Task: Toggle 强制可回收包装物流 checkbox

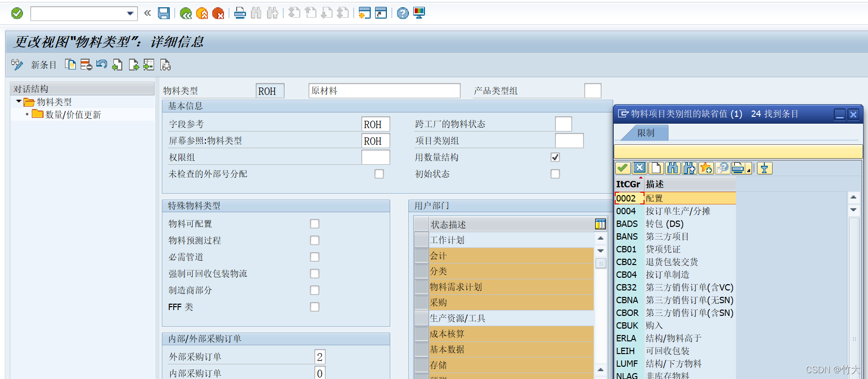Action: pyautogui.click(x=314, y=273)
